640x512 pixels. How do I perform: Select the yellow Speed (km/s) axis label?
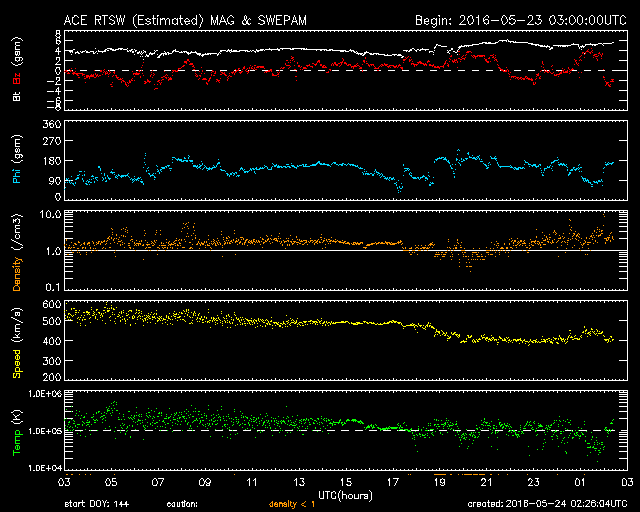(x=17, y=344)
